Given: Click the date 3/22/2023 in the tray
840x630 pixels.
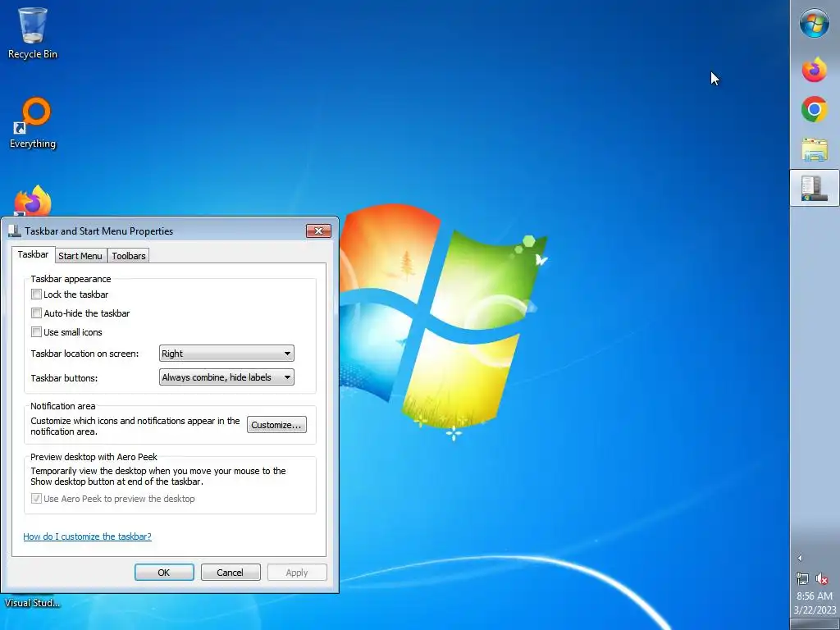Looking at the screenshot, I should (x=815, y=610).
